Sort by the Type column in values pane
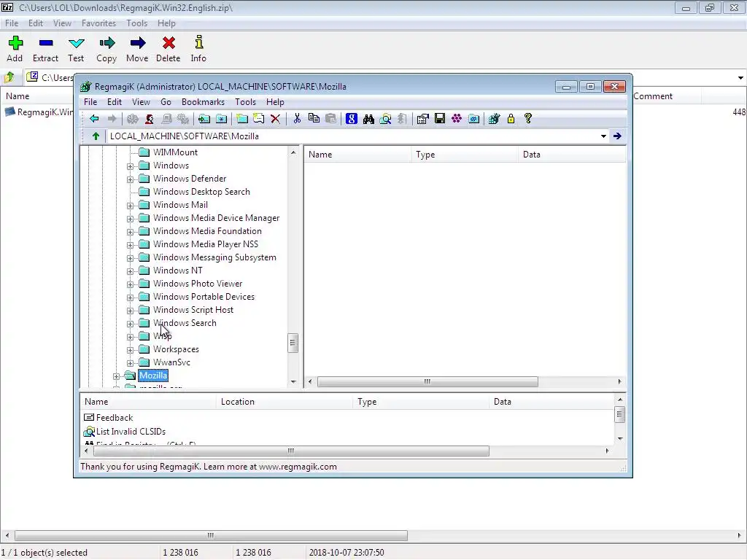 [465, 155]
